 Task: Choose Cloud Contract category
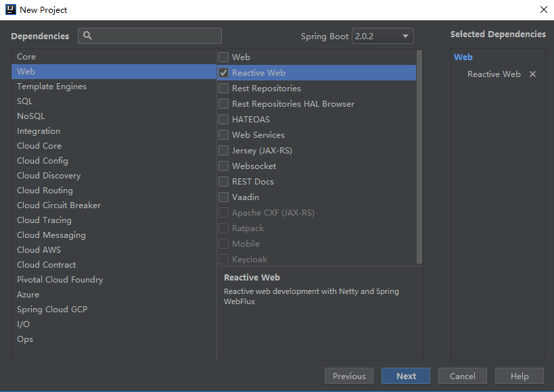coord(114,264)
